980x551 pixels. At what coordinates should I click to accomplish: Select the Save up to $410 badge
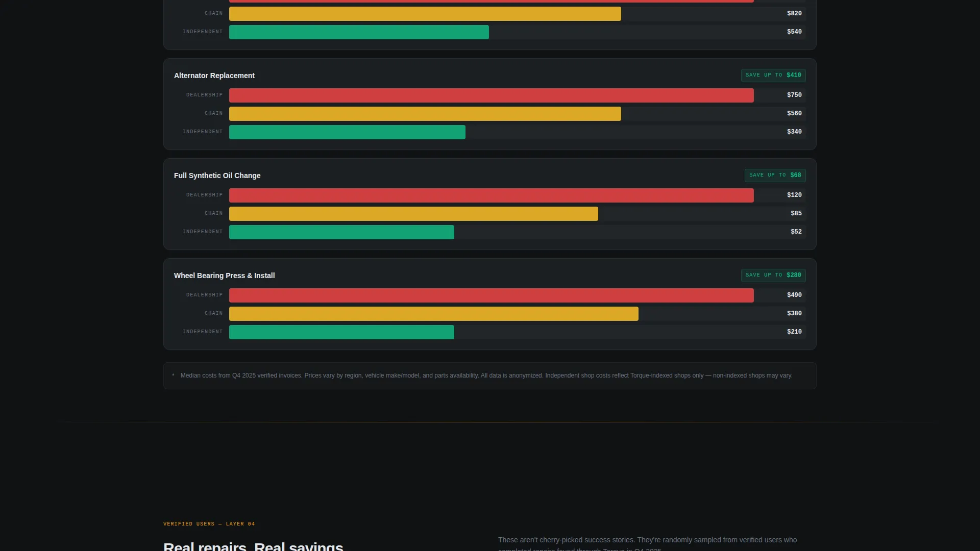(x=773, y=76)
